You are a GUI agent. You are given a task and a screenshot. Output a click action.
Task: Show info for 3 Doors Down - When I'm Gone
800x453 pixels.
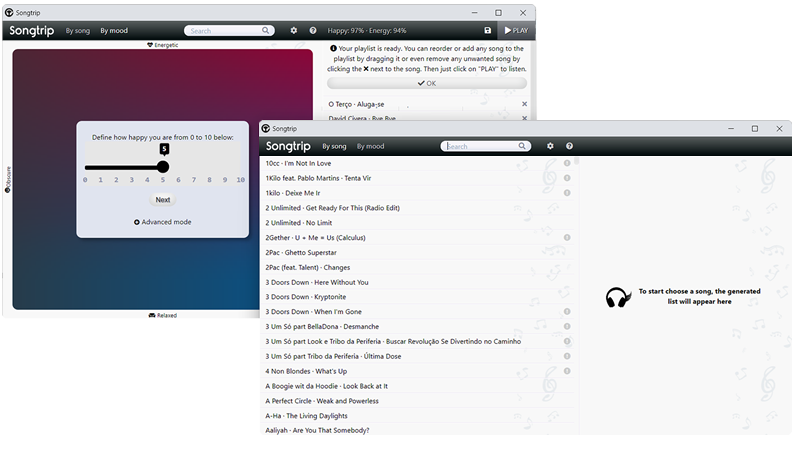click(567, 312)
